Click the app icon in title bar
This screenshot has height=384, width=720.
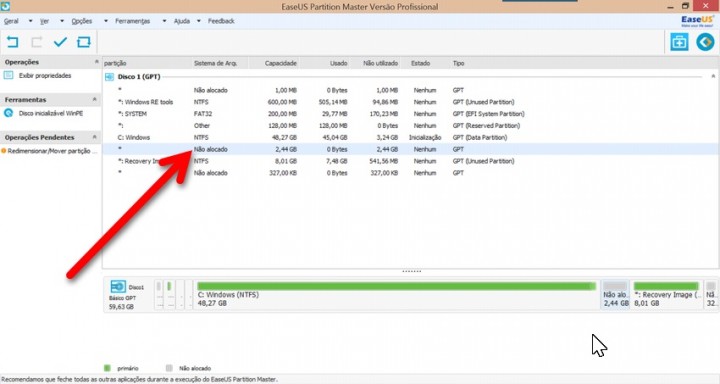coord(5,6)
